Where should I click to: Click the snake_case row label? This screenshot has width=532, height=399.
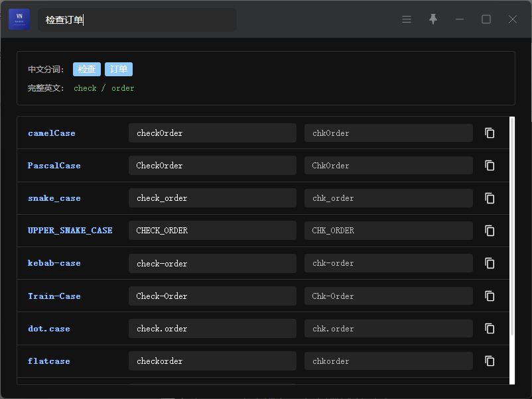(x=54, y=198)
